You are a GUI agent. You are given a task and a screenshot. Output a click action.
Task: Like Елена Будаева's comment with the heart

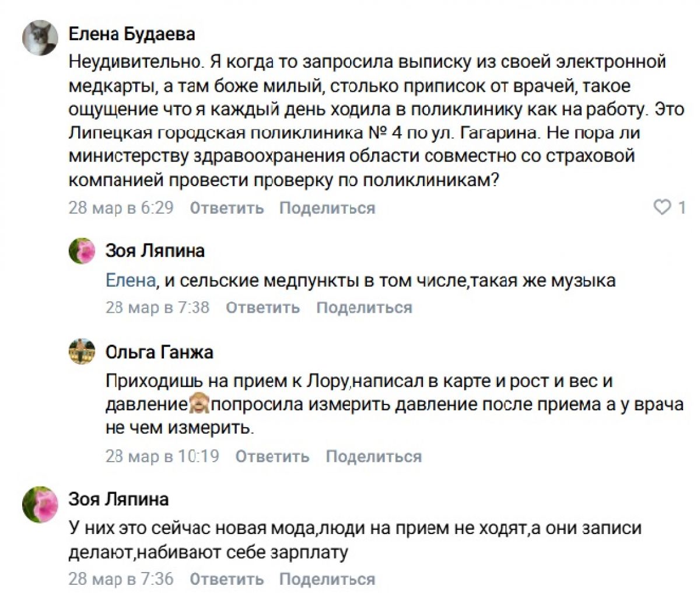click(x=663, y=207)
